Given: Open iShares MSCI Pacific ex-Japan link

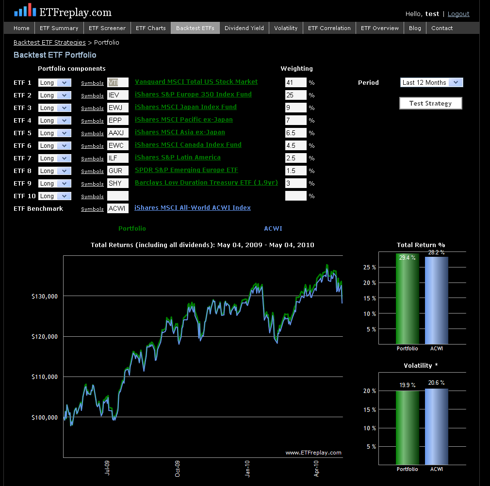Looking at the screenshot, I should (184, 120).
